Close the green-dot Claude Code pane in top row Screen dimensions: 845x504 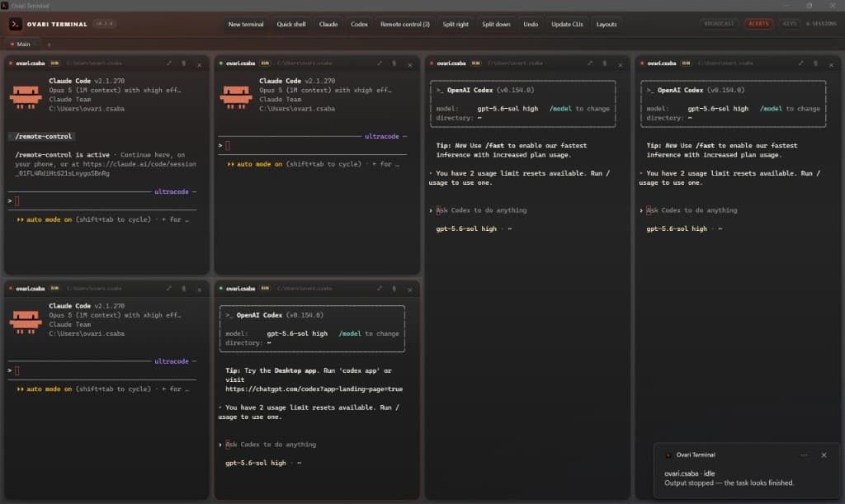(x=410, y=64)
